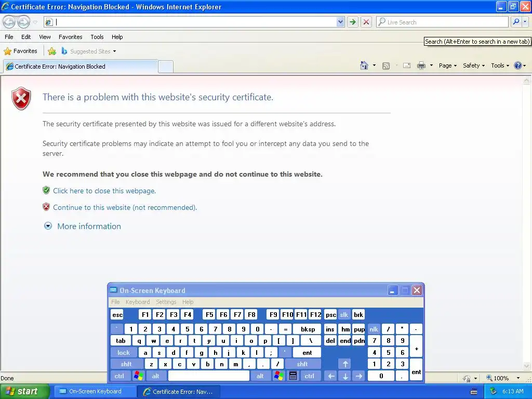Image resolution: width=532 pixels, height=399 pixels.
Task: Click Add to Favorites Bar star icon
Action: tap(52, 51)
